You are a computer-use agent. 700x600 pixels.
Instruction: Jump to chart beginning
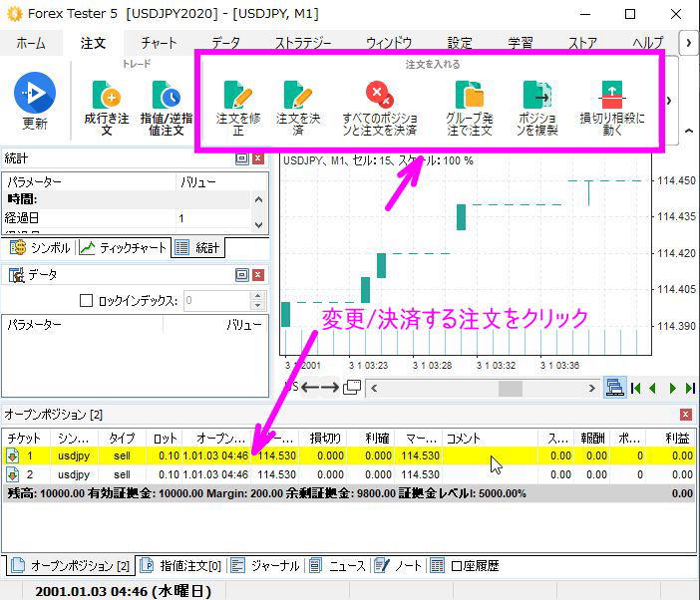point(636,388)
